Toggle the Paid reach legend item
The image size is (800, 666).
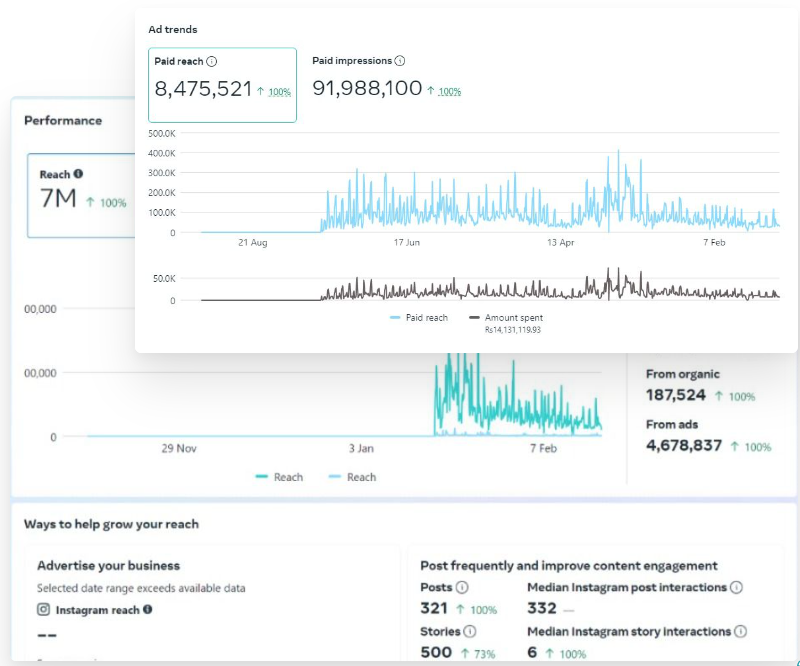click(x=419, y=317)
